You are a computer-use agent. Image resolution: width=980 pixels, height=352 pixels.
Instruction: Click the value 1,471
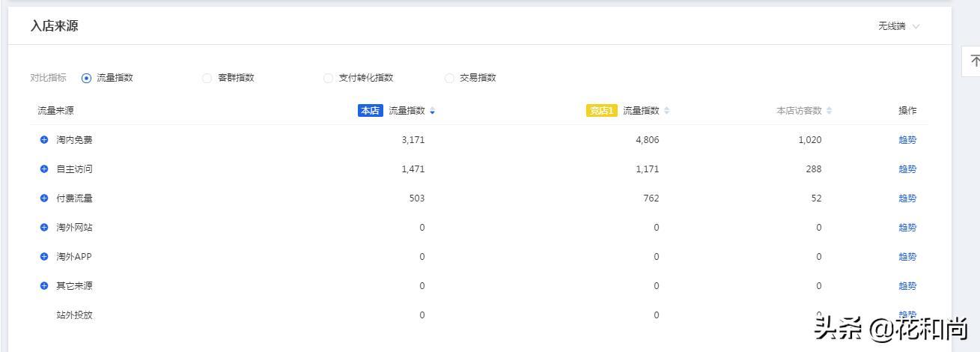(x=413, y=169)
